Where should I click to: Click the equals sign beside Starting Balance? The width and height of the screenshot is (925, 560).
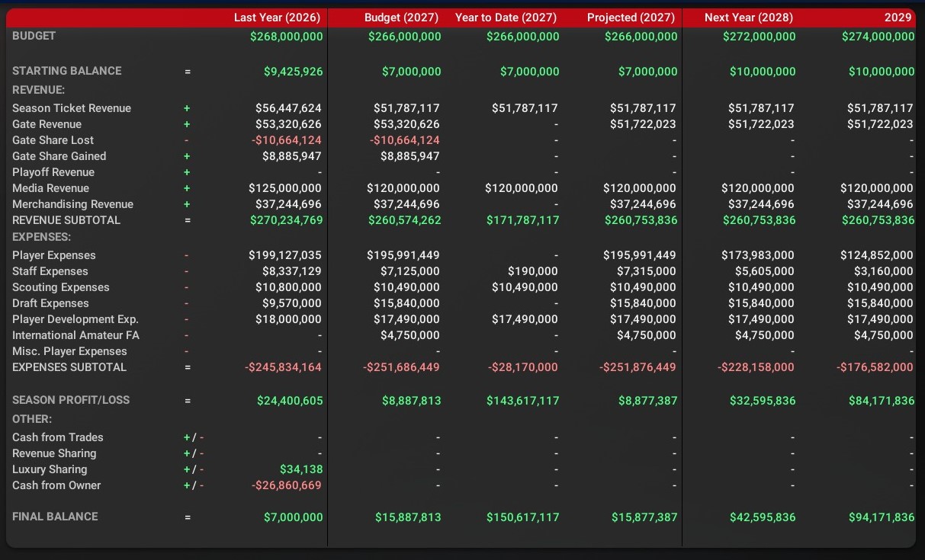pos(187,72)
